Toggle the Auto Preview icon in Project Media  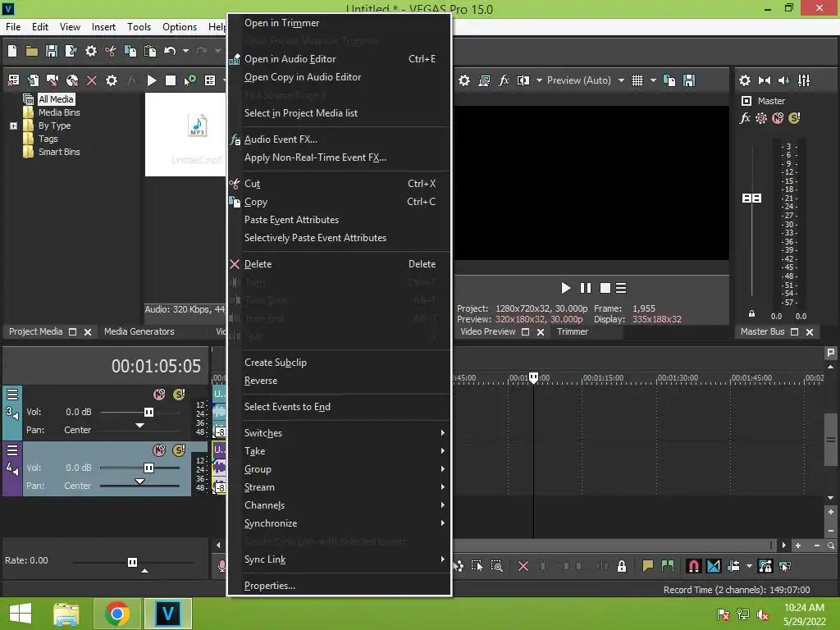(189, 80)
